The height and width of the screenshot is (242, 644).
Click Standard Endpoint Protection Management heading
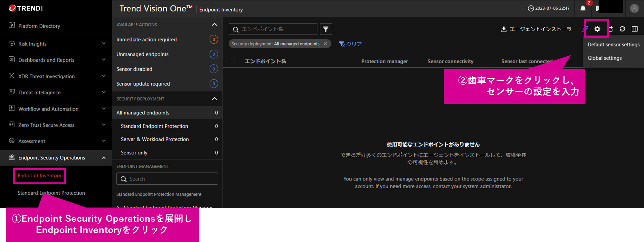pyautogui.click(x=159, y=194)
